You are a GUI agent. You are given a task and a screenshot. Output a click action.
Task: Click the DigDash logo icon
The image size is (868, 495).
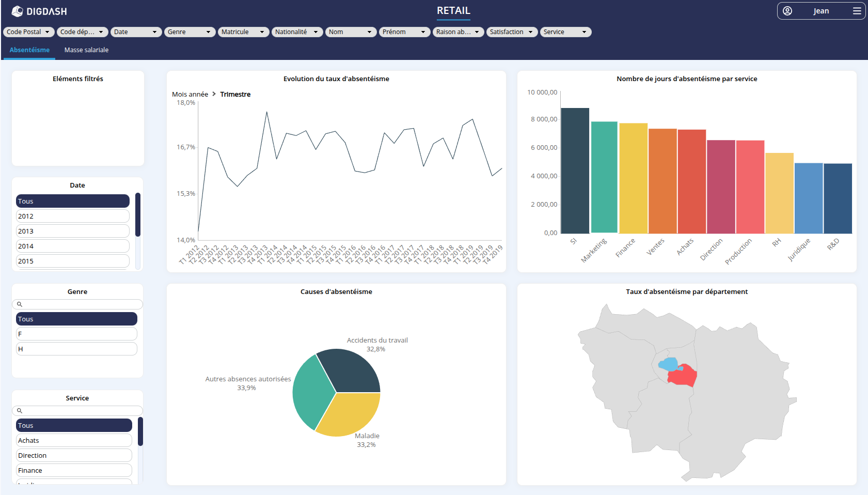point(17,11)
